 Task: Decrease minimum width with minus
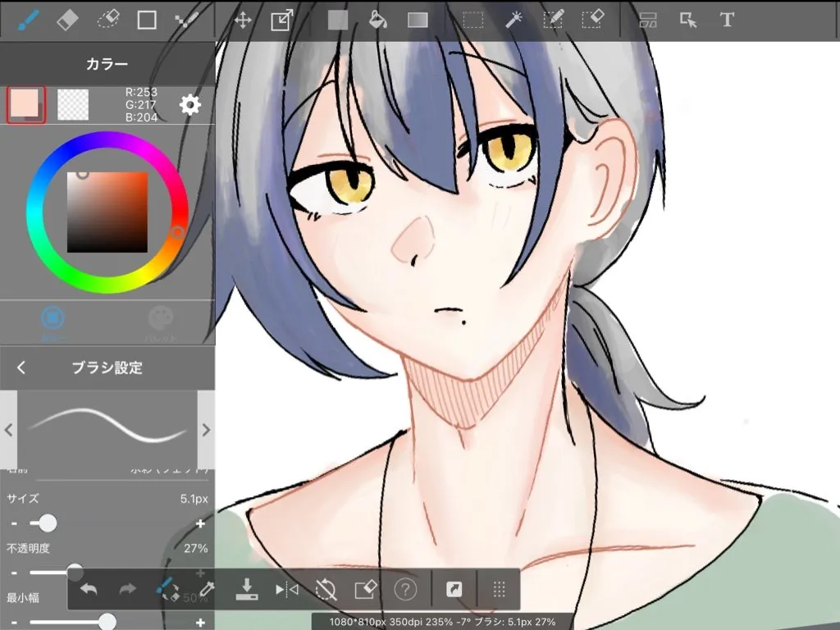(x=14, y=623)
